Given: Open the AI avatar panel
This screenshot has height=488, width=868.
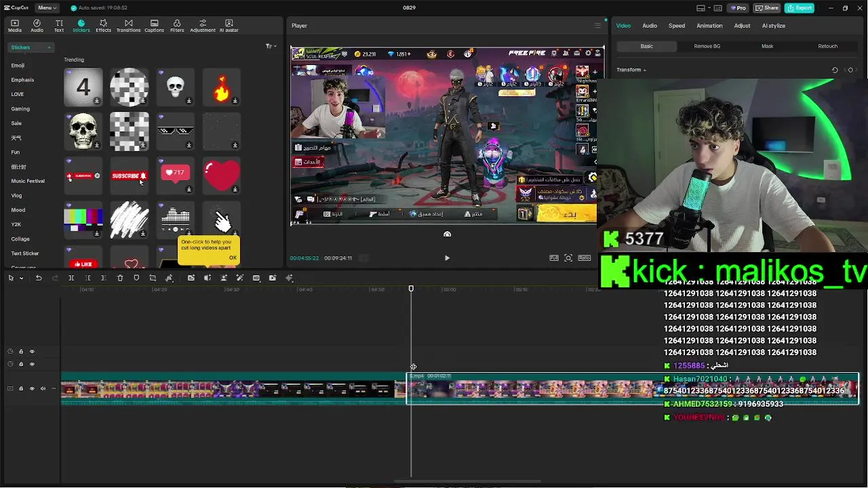Looking at the screenshot, I should point(229,26).
